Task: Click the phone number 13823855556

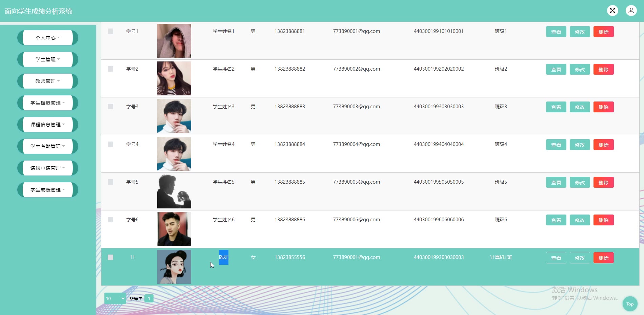Action: [x=290, y=257]
